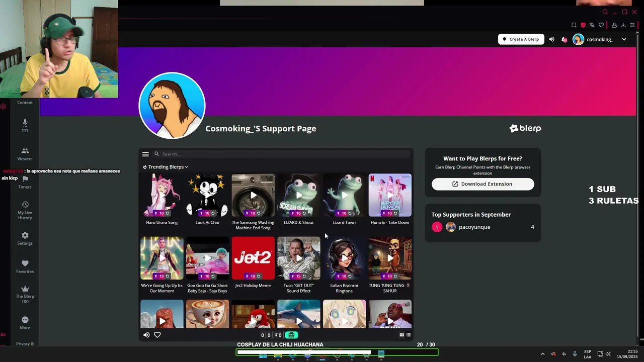Open Timers in the left sidebar
The height and width of the screenshot is (362, 644).
coord(25,182)
